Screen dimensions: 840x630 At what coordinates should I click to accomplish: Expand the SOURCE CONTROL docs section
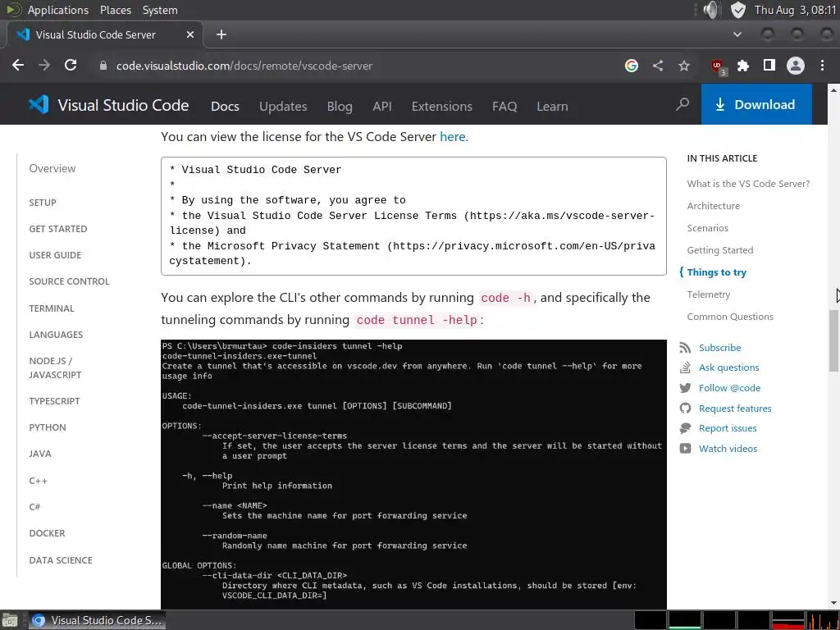coord(69,281)
